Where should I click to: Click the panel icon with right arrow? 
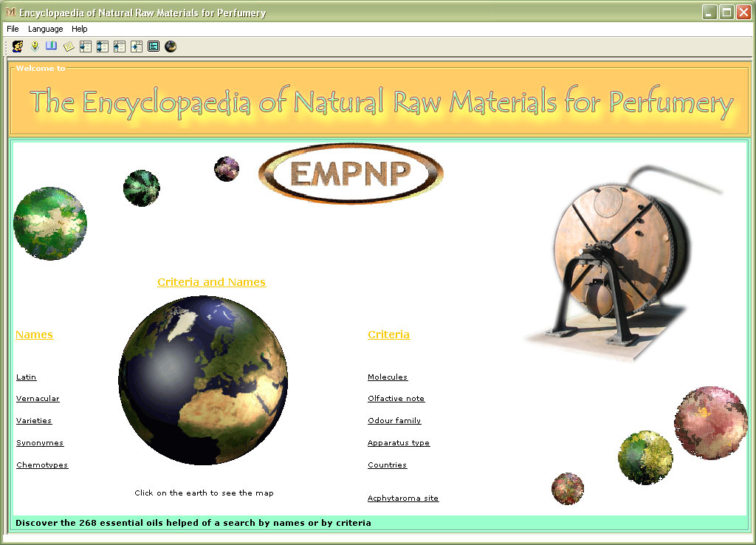pyautogui.click(x=137, y=47)
